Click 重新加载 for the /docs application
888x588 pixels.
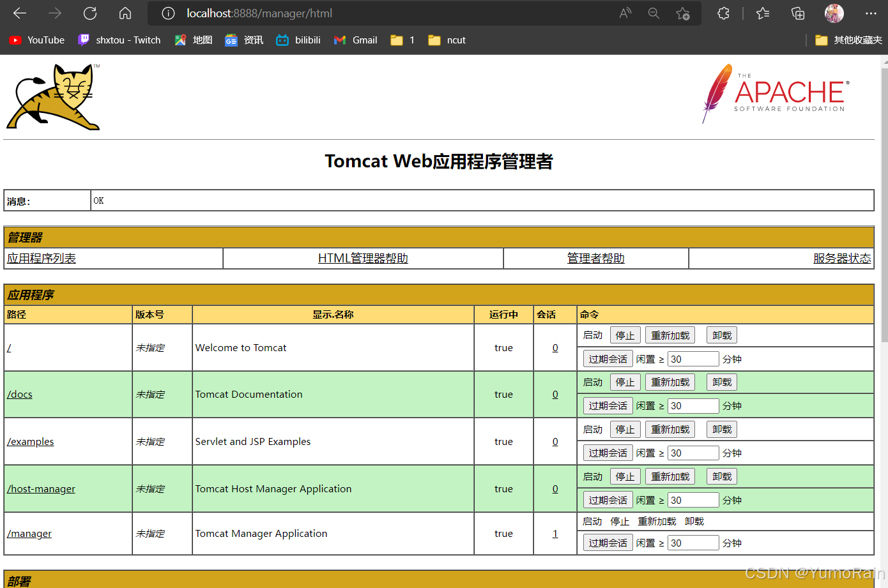(x=670, y=382)
